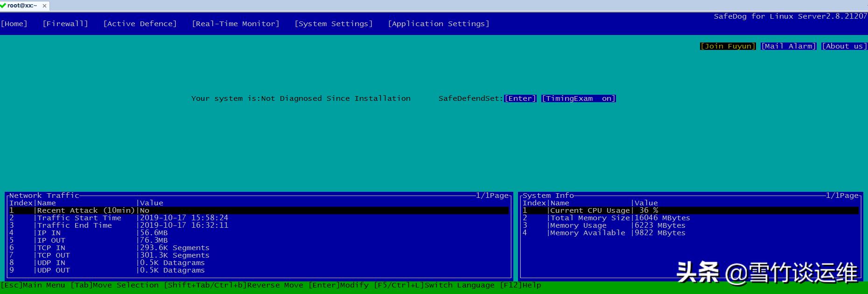Click the 6223 MBytes value
The height and width of the screenshot is (294, 868).
(660, 225)
